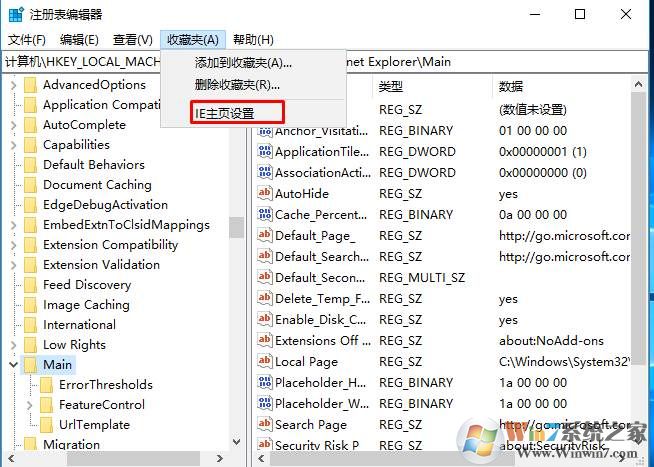
Task: Open the 文件(F) menu
Action: (27, 40)
